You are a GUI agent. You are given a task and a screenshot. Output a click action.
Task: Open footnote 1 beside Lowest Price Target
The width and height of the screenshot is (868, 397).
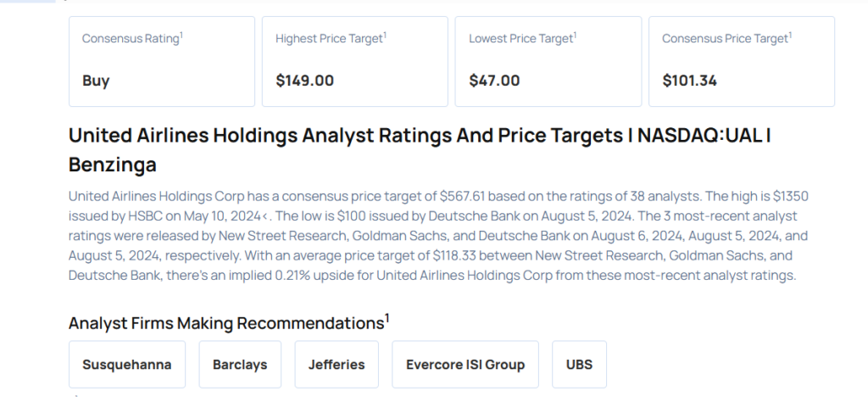(575, 35)
